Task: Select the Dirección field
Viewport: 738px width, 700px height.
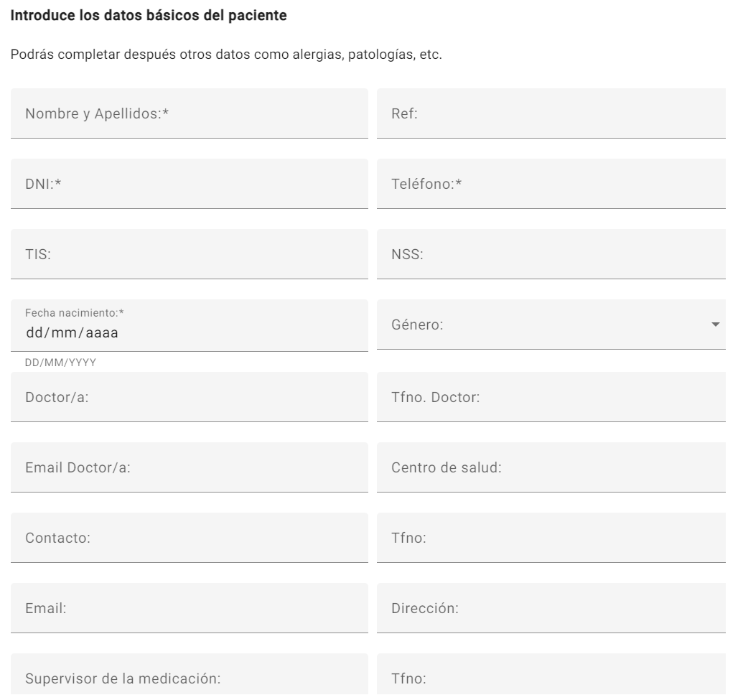Action: [551, 607]
